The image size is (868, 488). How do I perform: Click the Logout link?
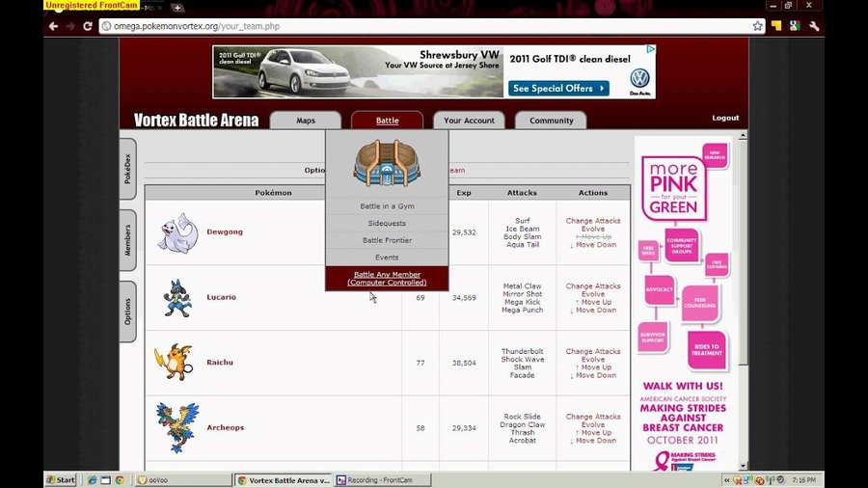725,118
